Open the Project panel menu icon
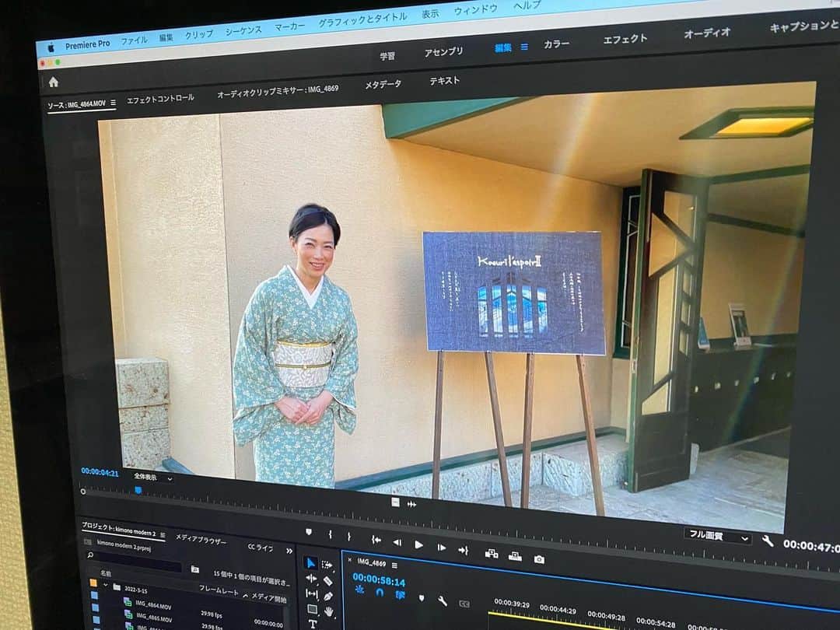 [163, 534]
